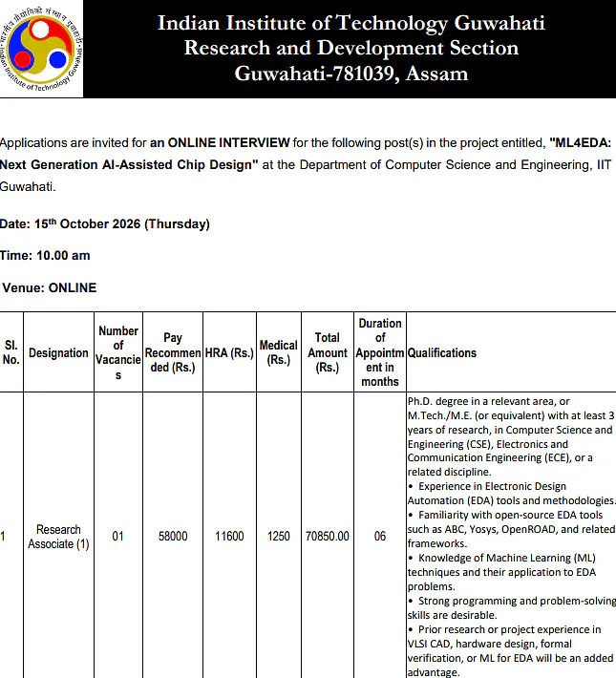Click project title 'Next Generation AI-Assisted Chip Design'

(129, 165)
